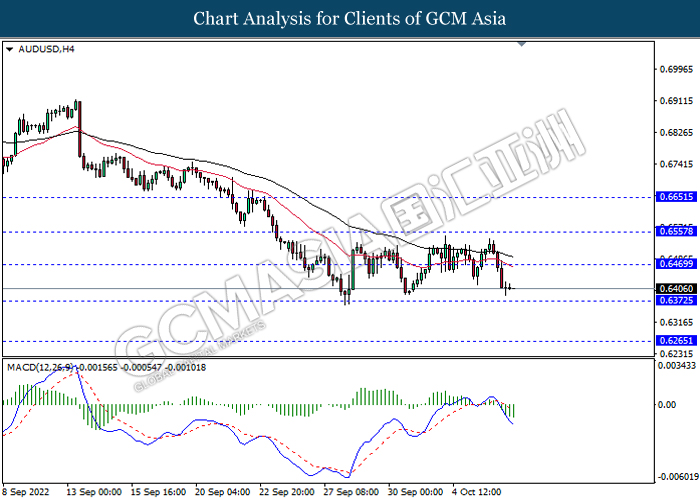Click the MACD zero level 0.00
700x500 pixels.
(x=667, y=404)
